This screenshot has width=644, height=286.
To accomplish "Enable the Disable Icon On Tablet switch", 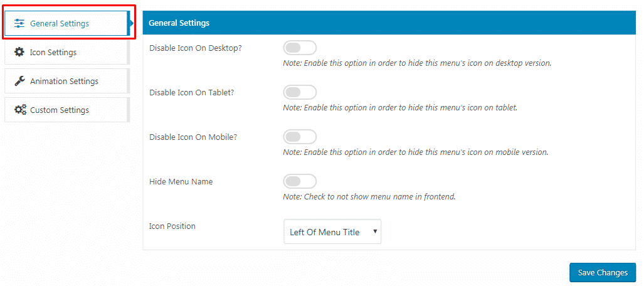I will 300,92.
